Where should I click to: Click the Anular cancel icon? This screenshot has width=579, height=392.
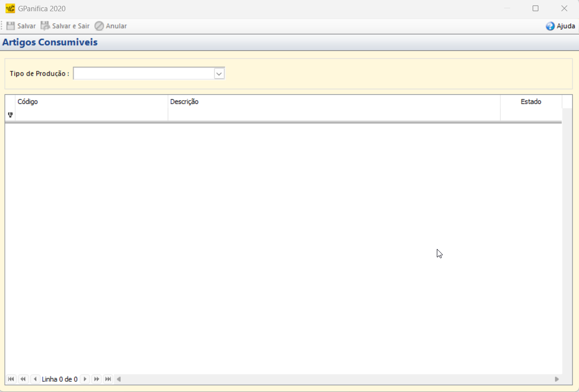(99, 26)
